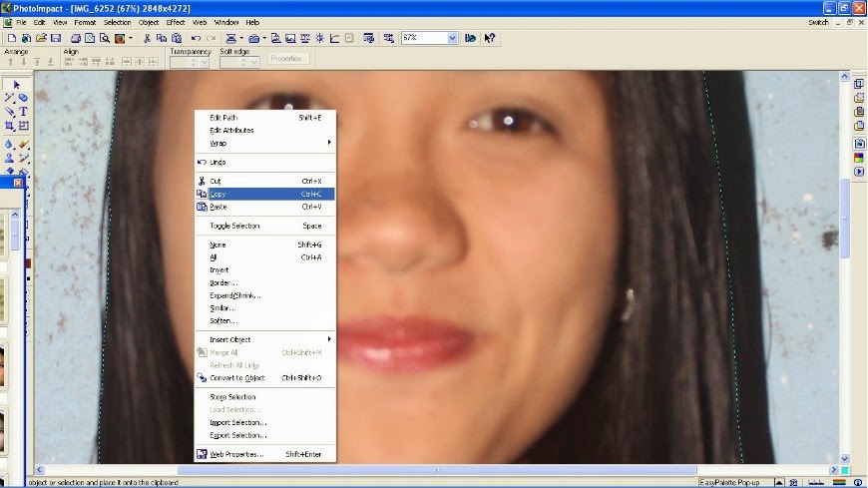Click the Scanner toolbar icon

click(x=230, y=38)
